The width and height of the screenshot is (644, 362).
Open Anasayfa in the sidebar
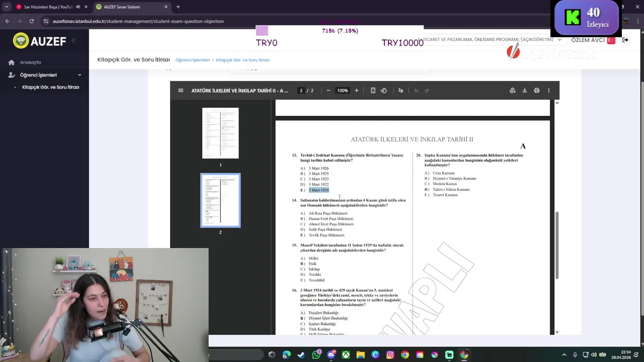[30, 62]
